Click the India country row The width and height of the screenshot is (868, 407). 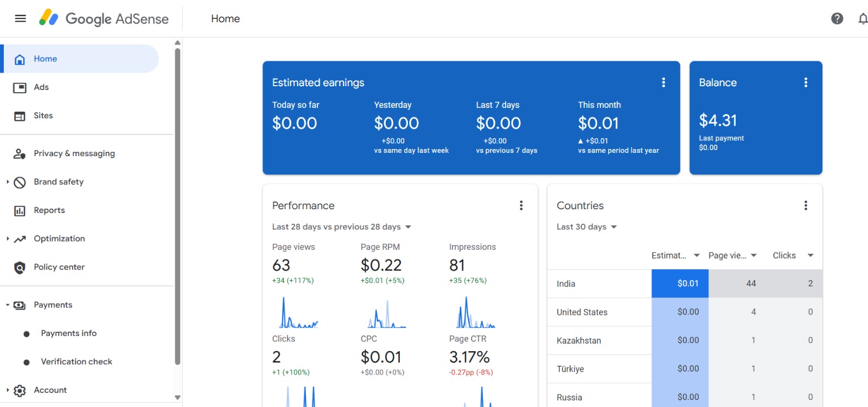tap(685, 283)
